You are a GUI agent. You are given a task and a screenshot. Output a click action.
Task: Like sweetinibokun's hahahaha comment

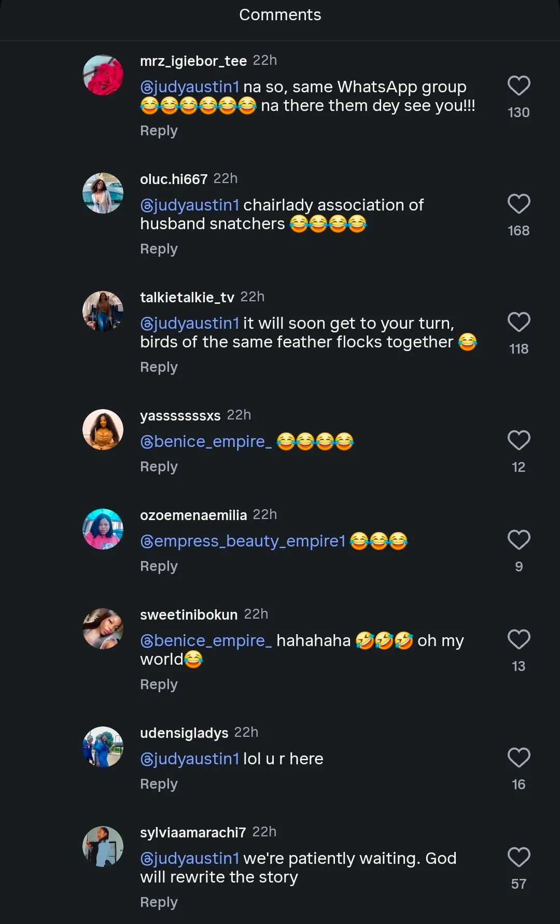tap(519, 639)
